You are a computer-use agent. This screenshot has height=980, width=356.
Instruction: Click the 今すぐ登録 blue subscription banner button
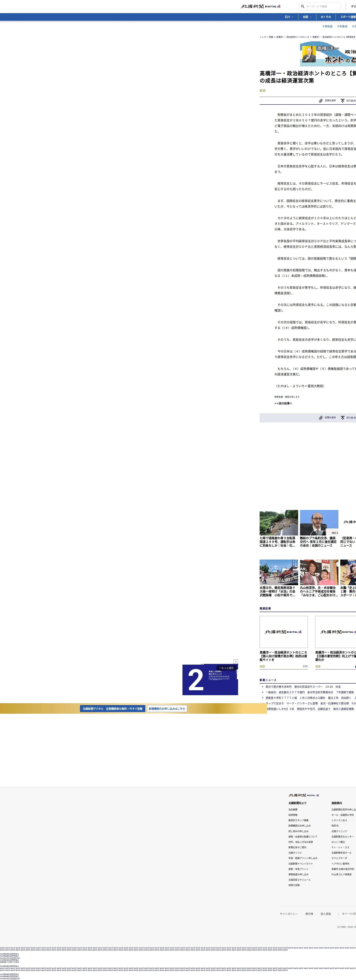[112, 709]
